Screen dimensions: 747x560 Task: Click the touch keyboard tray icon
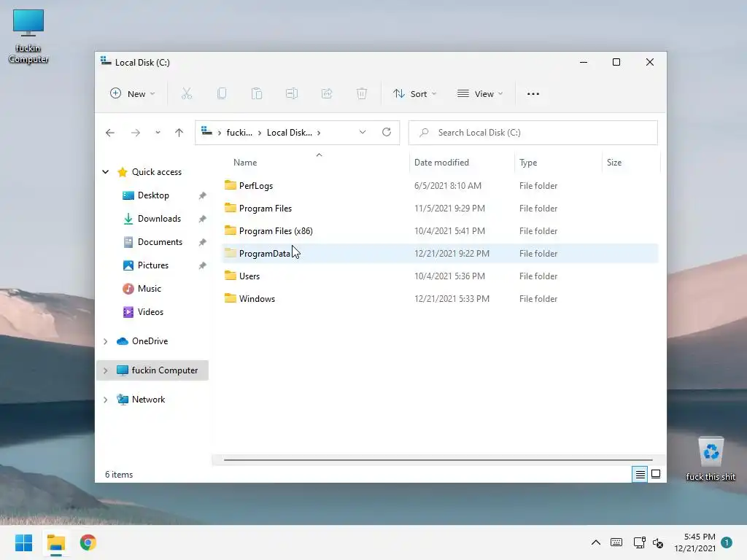pos(616,542)
